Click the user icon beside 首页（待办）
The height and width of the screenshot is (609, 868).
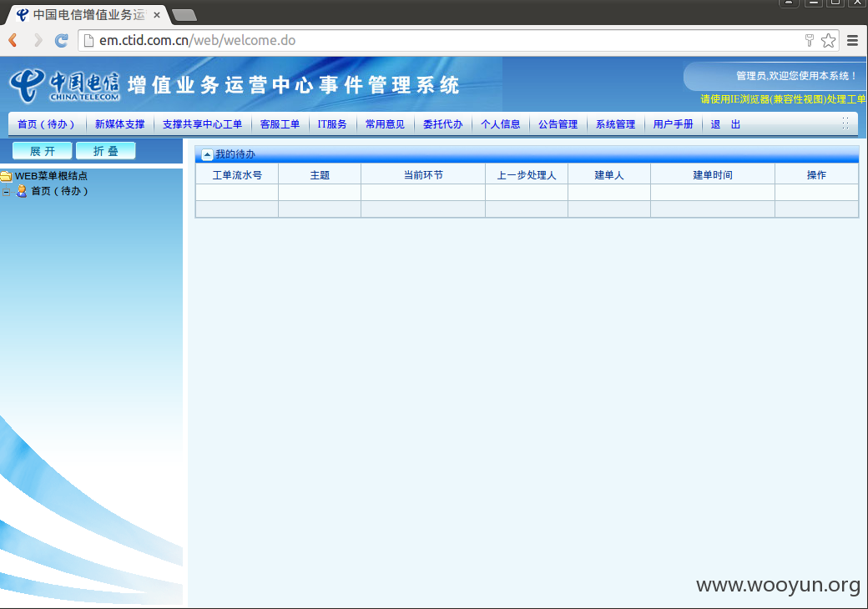(x=22, y=191)
